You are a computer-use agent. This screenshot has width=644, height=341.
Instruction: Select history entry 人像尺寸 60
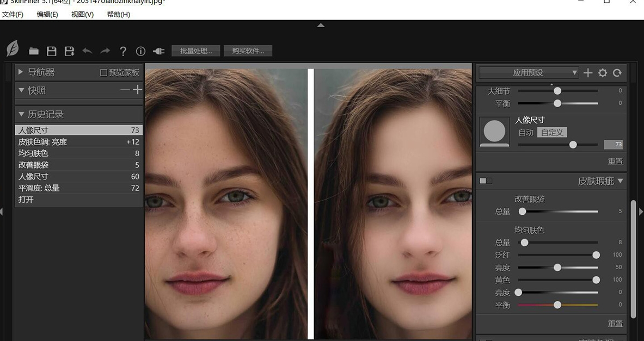click(x=79, y=176)
